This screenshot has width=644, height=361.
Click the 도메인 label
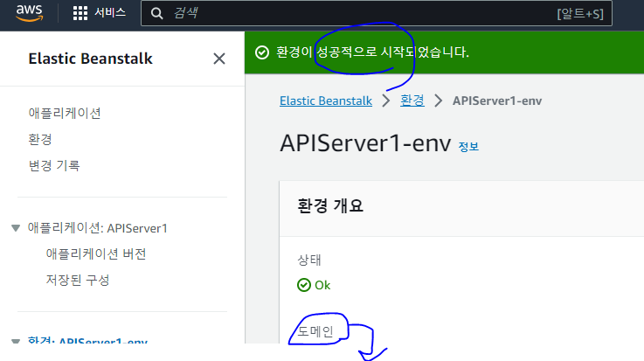[x=315, y=331]
